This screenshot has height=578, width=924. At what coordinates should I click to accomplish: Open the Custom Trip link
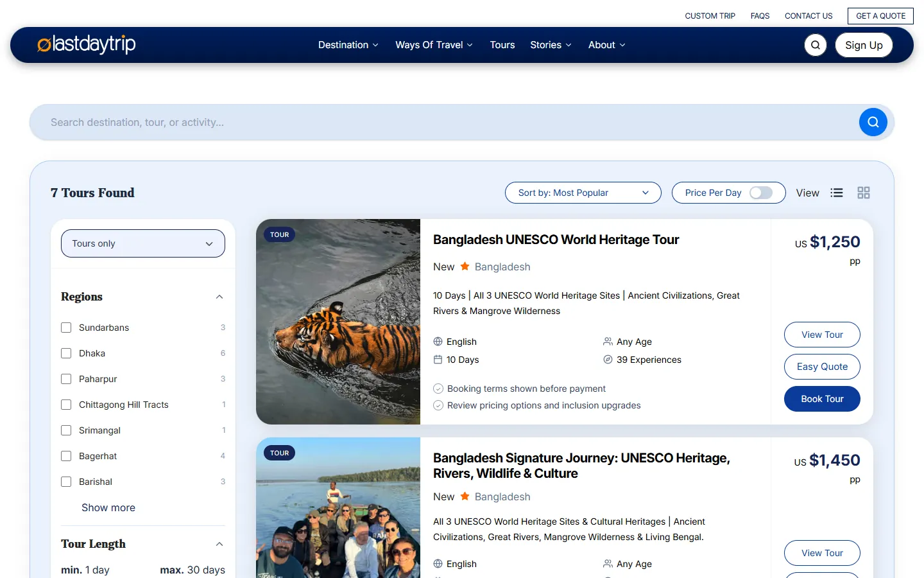coord(710,16)
